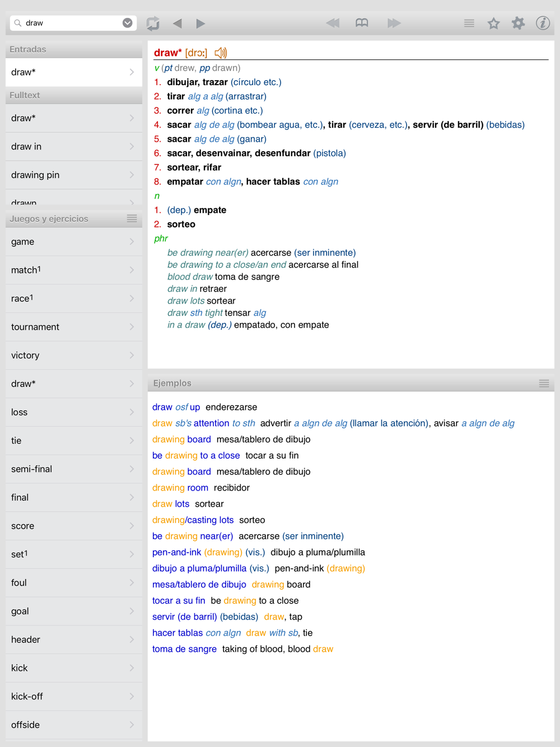
Task: Open the 'score' list item
Action: pos(74,526)
